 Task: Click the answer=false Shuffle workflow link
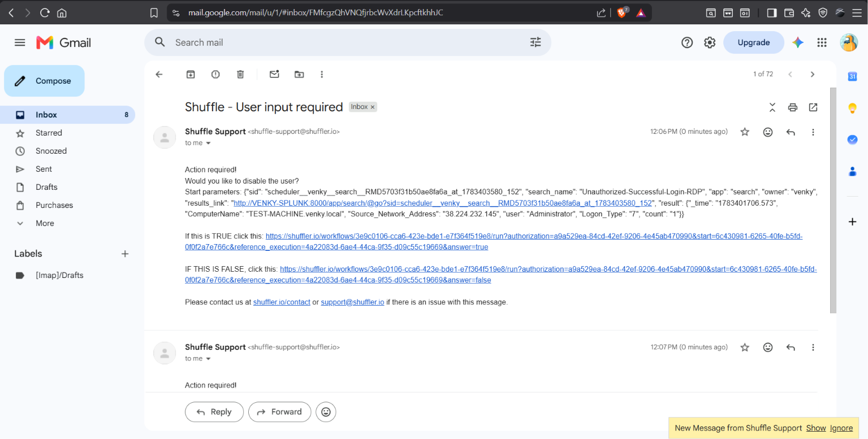tap(501, 275)
